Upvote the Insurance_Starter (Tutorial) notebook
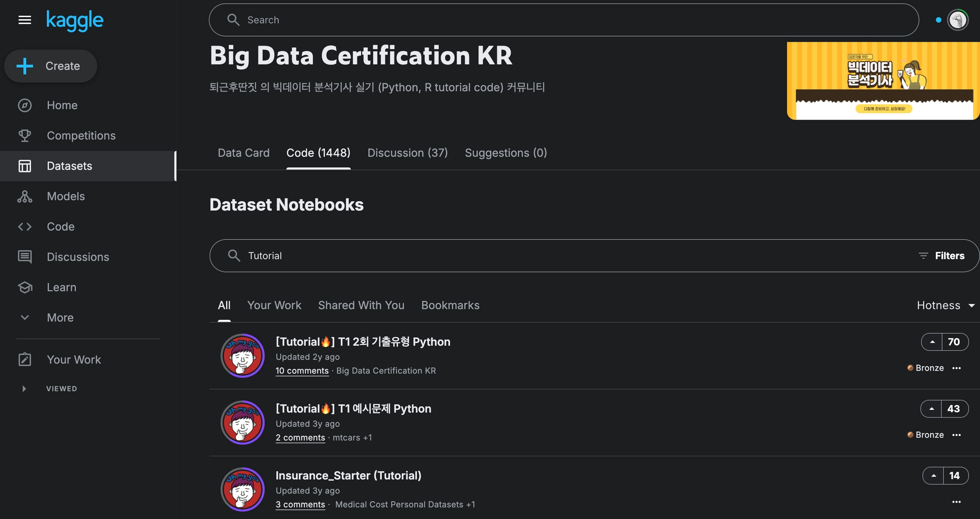The image size is (980, 519). click(933, 476)
